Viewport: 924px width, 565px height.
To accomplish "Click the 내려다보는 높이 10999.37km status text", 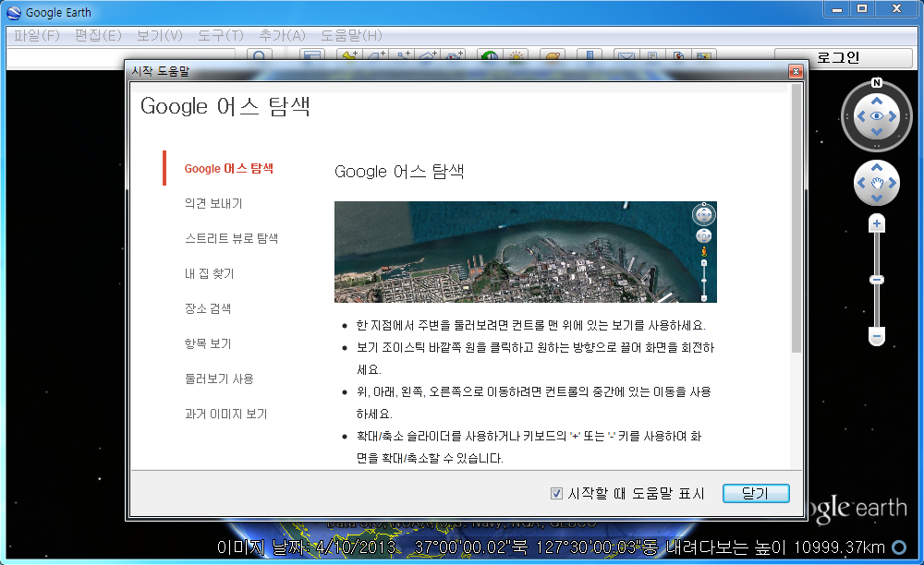I will [x=775, y=547].
